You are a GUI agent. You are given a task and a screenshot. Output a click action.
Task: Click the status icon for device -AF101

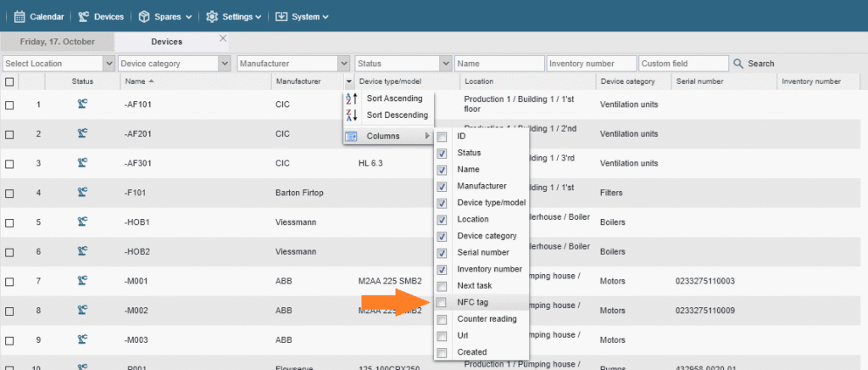click(82, 104)
